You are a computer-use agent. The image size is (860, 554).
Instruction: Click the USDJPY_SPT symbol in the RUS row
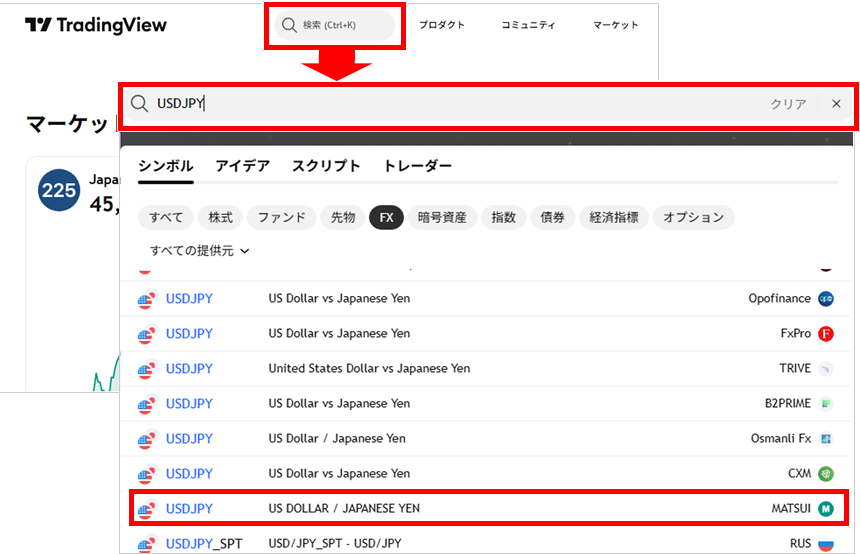coord(204,544)
